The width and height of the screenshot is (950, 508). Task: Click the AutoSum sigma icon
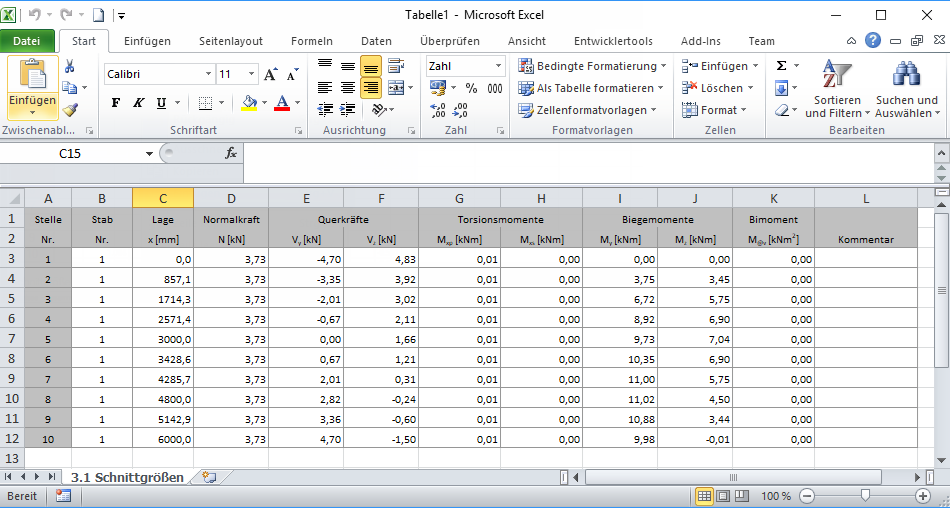pos(782,65)
